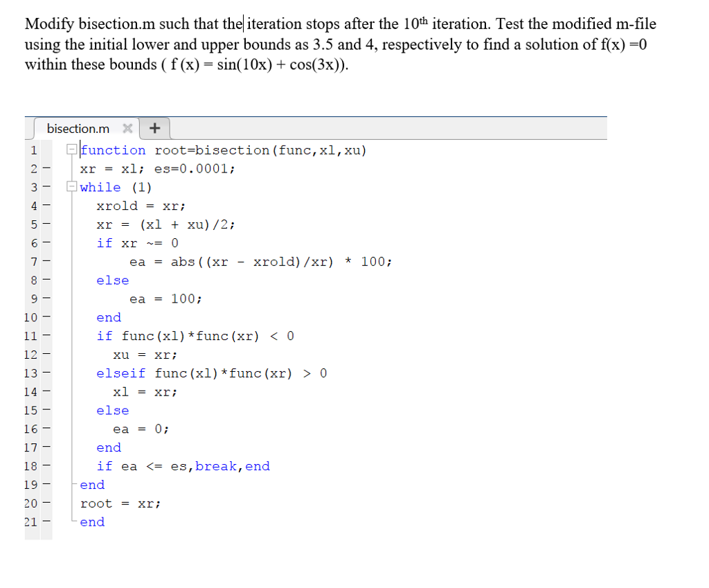
Task: Click line number 20
Action: [x=31, y=504]
